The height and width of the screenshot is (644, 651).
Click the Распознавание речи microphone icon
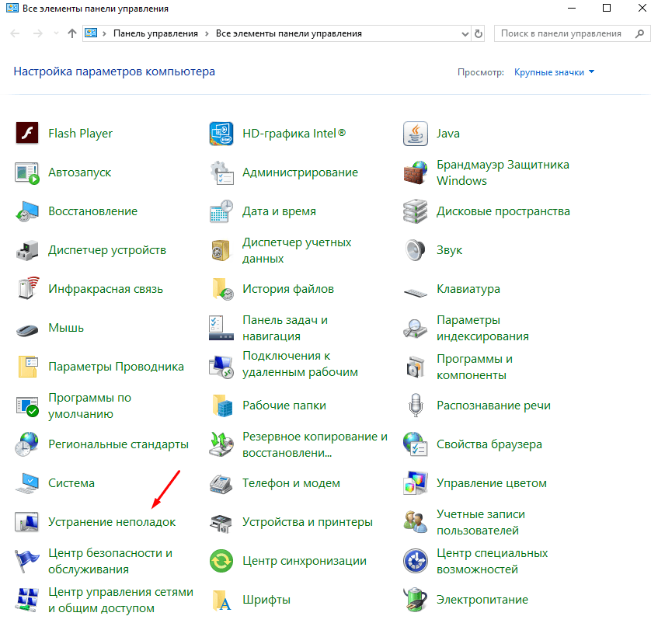pyautogui.click(x=415, y=406)
